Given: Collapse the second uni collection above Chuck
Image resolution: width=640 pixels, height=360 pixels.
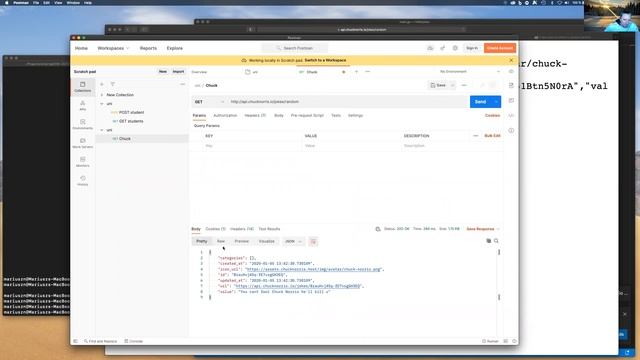Looking at the screenshot, I should [102, 130].
